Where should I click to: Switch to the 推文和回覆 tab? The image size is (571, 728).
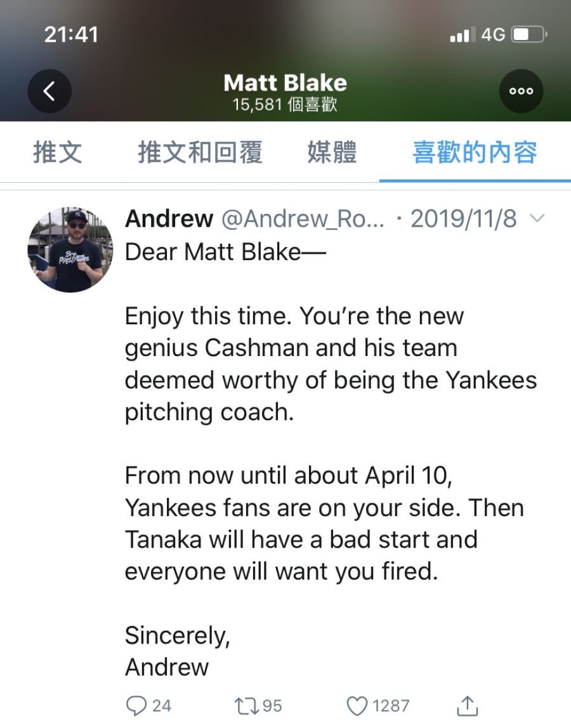200,153
